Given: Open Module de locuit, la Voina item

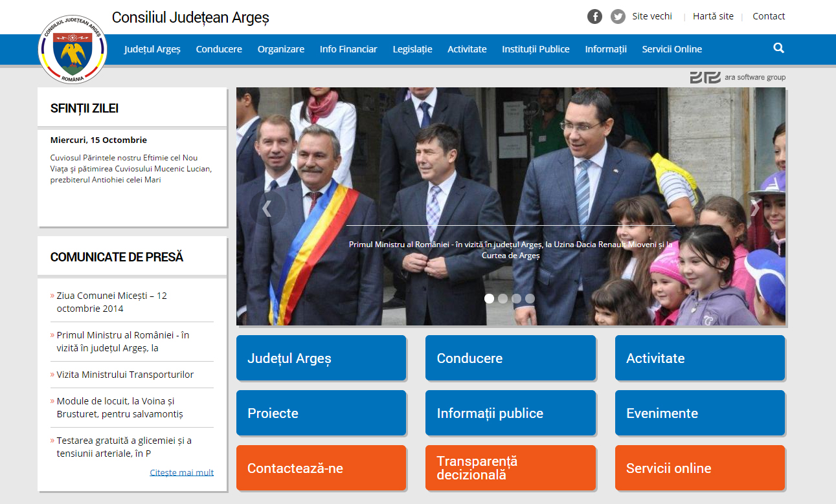Looking at the screenshot, I should pos(120,408).
